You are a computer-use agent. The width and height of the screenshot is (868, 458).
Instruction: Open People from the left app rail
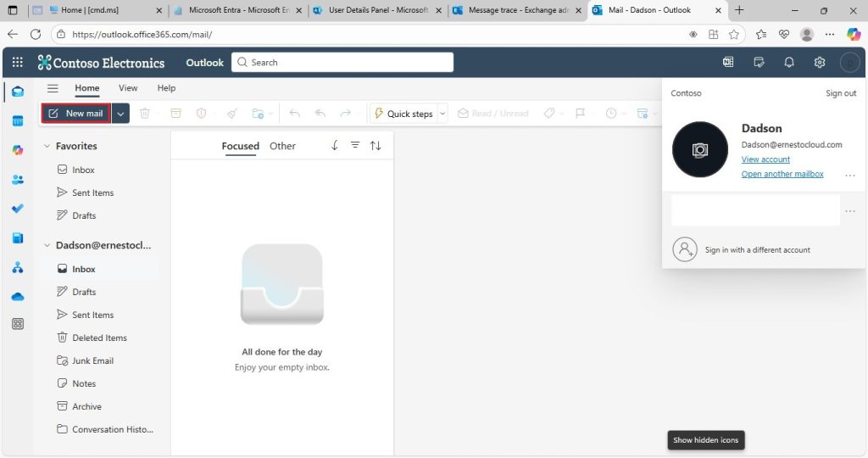tap(18, 180)
